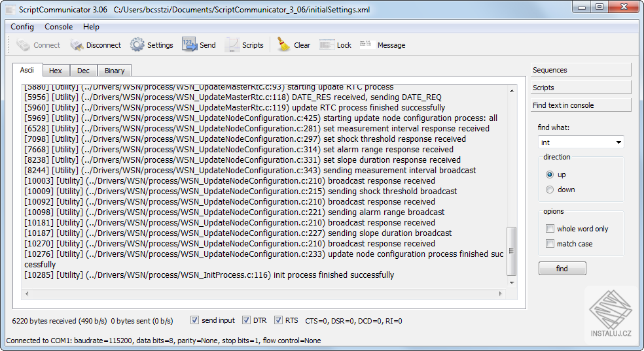Open the Console menu

(59, 27)
